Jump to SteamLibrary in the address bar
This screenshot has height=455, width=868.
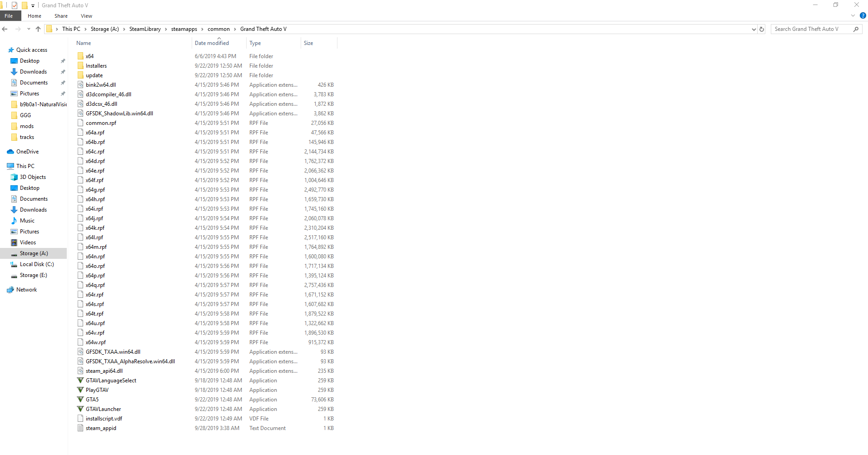(145, 29)
